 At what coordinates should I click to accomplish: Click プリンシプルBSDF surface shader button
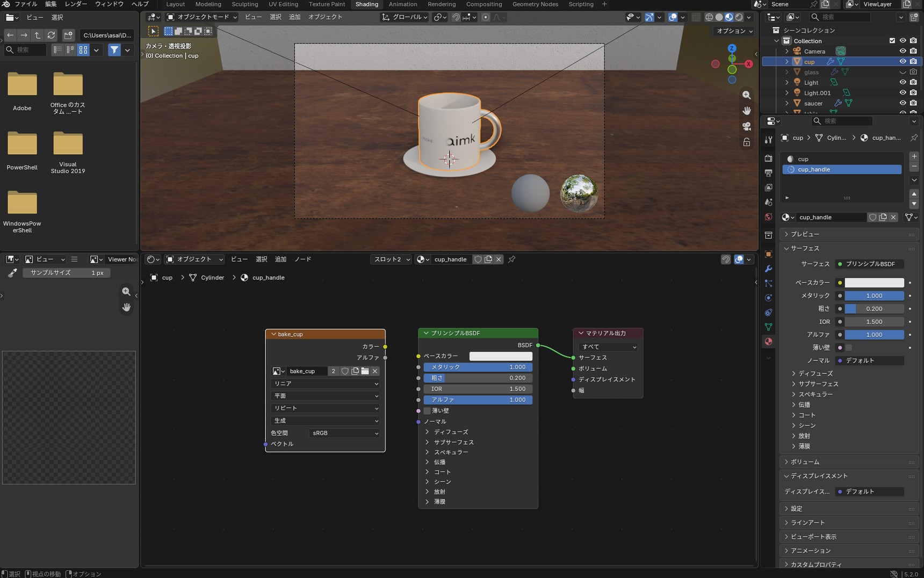869,264
